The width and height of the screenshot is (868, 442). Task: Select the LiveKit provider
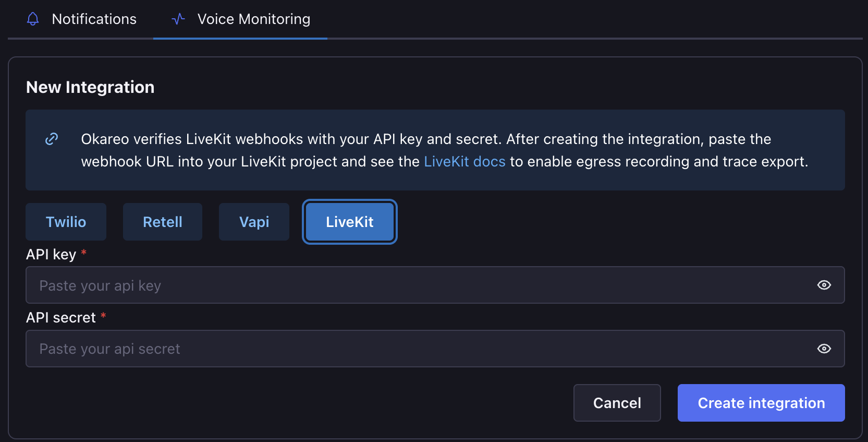coord(350,222)
